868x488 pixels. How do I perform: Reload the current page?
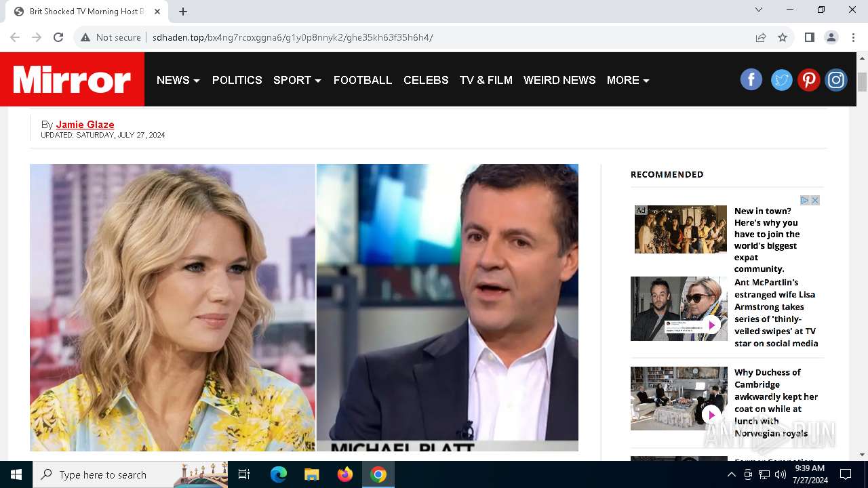click(x=58, y=37)
